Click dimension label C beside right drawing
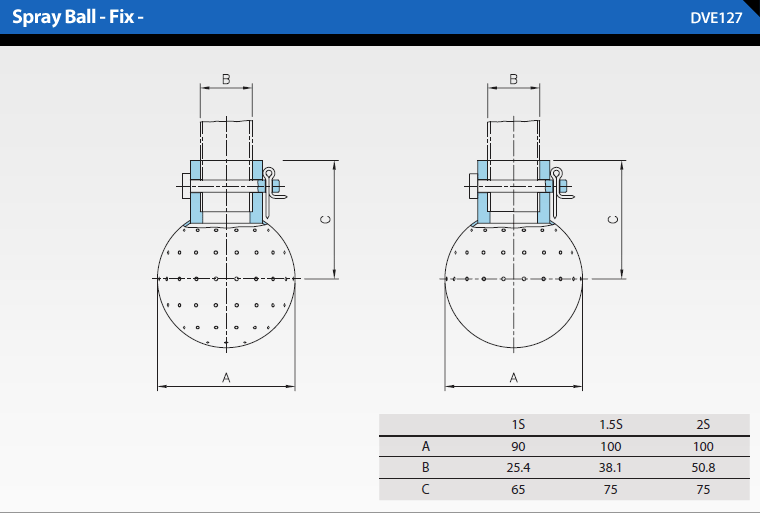The height and width of the screenshot is (513, 760). pyautogui.click(x=613, y=220)
